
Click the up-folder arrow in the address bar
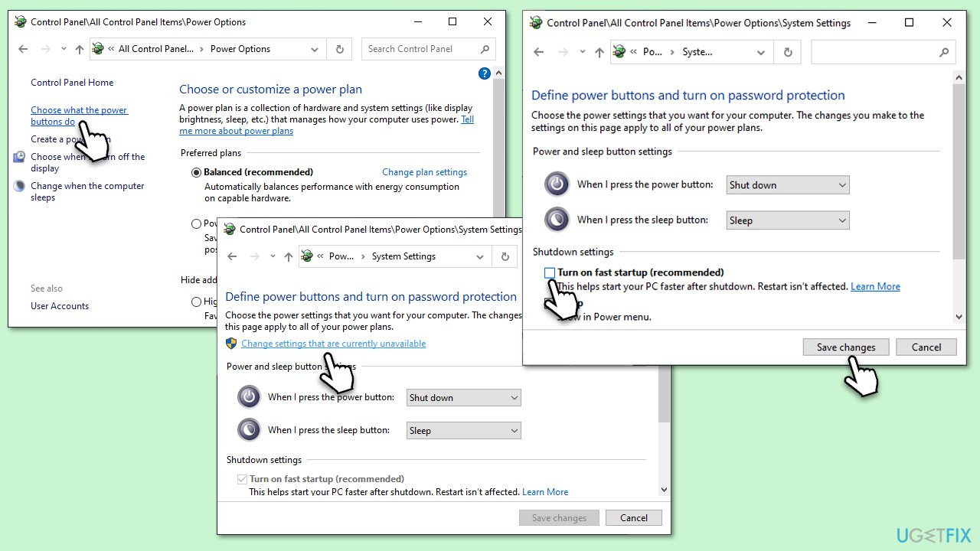click(79, 48)
